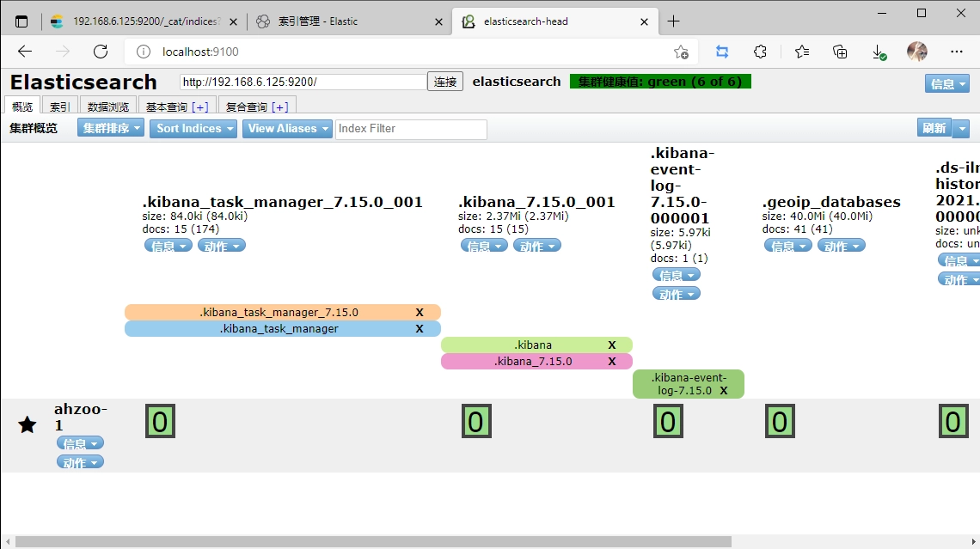This screenshot has width=980, height=549.
Task: Expand the 集群排序 dropdown
Action: point(112,128)
